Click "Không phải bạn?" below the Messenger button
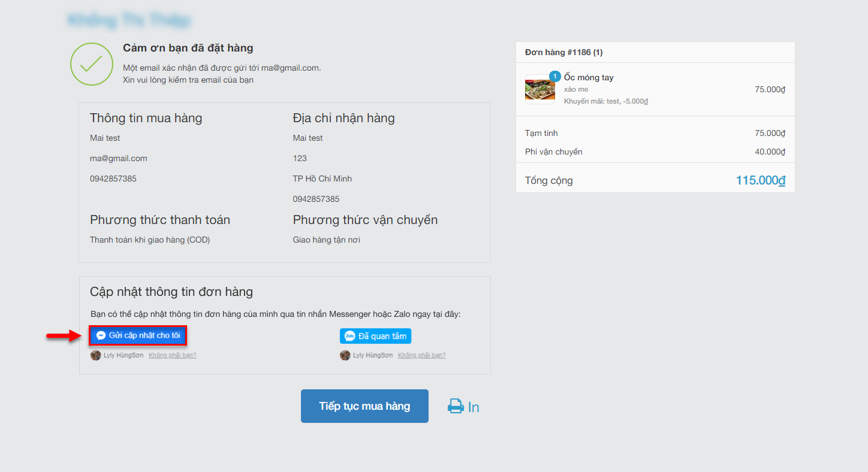868x472 pixels. pyautogui.click(x=172, y=355)
